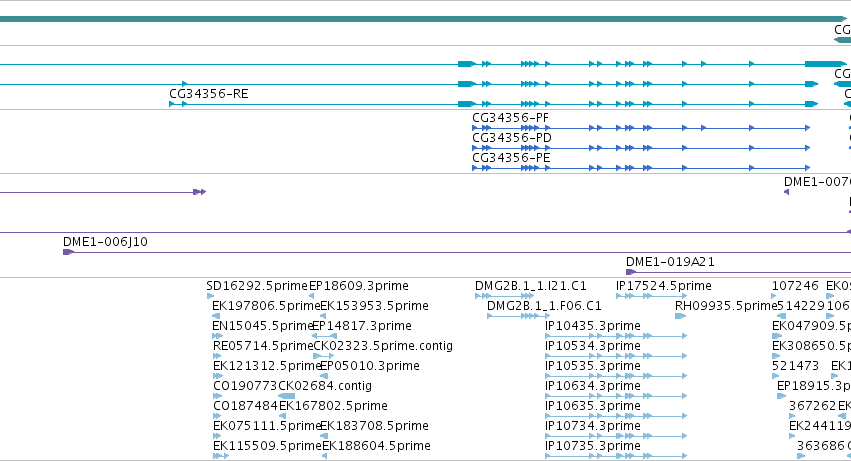Select RH09935.5prime EST label
The width and height of the screenshot is (851, 461).
pos(726,306)
